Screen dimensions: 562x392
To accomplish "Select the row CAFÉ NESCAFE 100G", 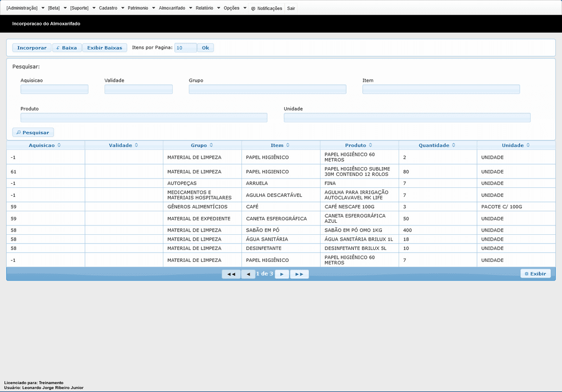I will pos(281,207).
